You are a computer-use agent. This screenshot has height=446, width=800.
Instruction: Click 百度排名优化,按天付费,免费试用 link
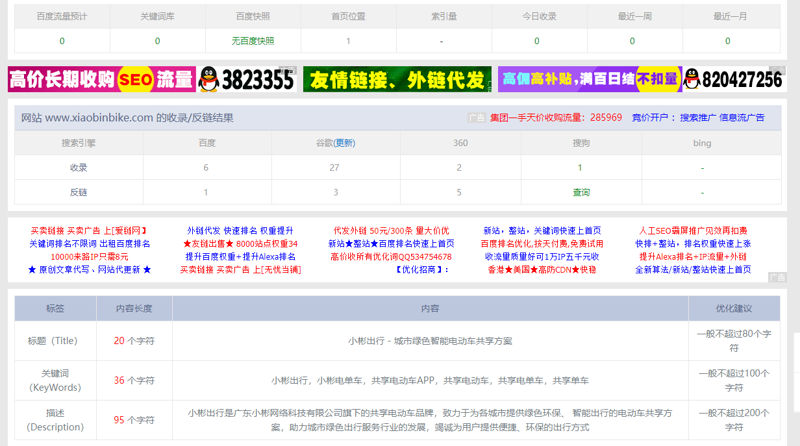pyautogui.click(x=542, y=243)
